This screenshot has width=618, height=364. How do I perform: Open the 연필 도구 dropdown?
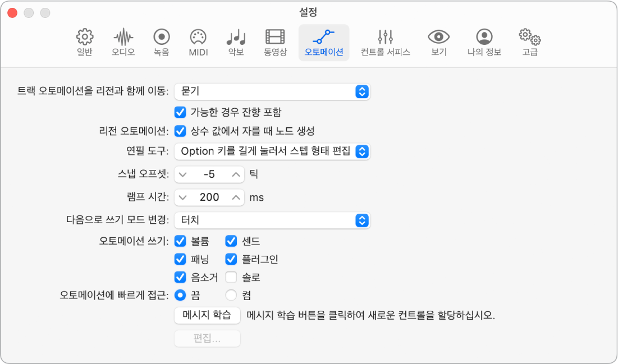pos(272,151)
